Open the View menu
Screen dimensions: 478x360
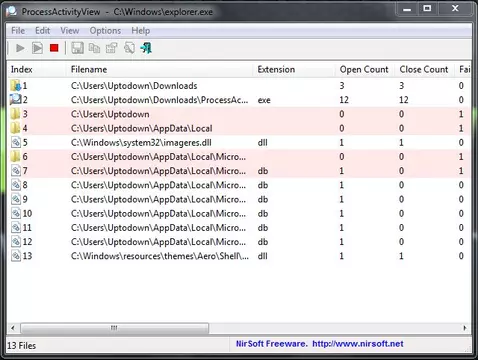(x=70, y=31)
